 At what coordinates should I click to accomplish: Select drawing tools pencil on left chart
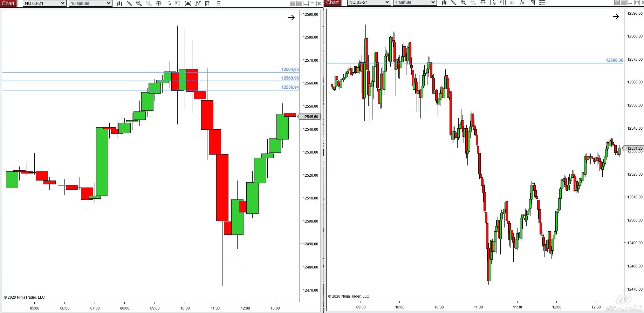(129, 4)
